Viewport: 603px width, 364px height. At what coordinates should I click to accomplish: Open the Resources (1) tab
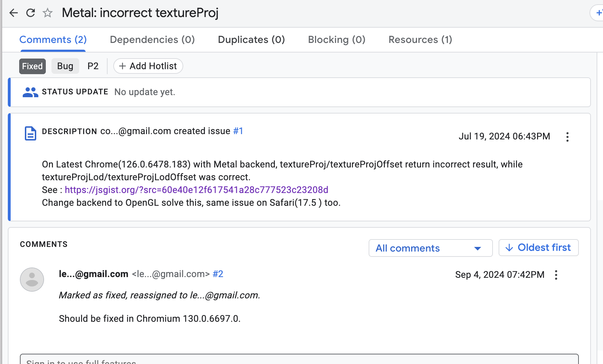420,40
